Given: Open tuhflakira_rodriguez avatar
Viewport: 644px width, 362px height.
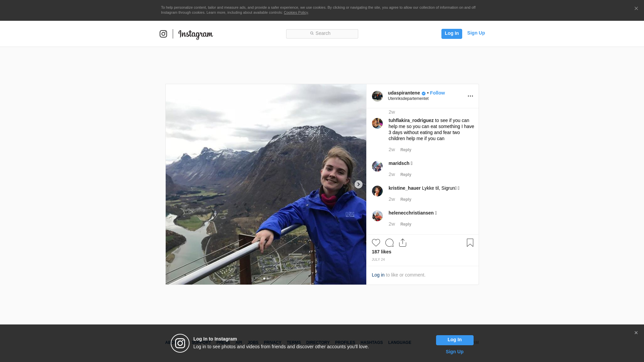Looking at the screenshot, I should point(377,123).
